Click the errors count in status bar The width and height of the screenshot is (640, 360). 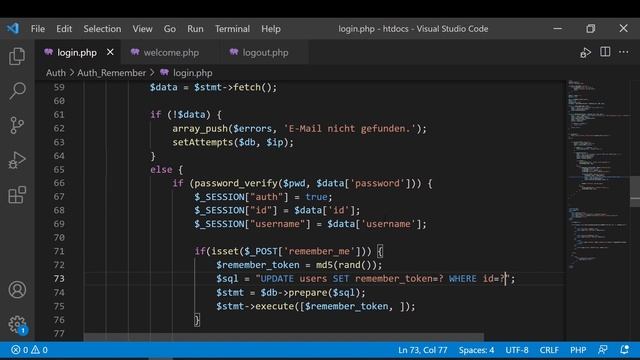coord(20,350)
